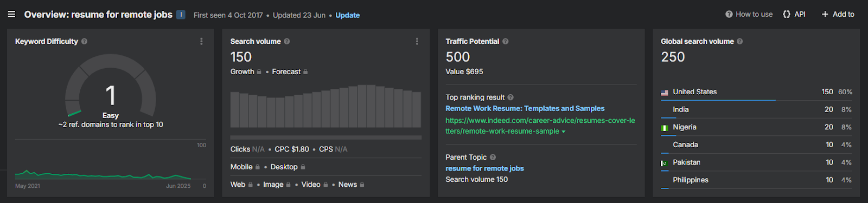
Task: Click First seen 4 Oct 2017 text
Action: pos(228,15)
